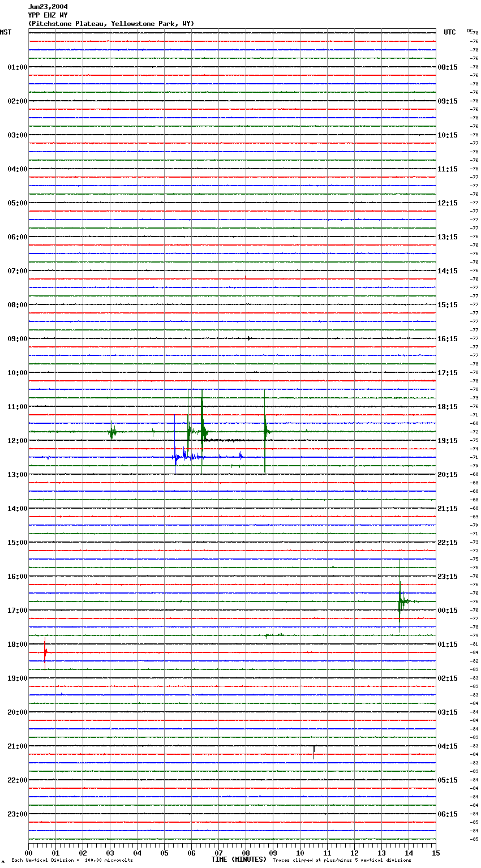Click the DC offset value -81

[474, 644]
